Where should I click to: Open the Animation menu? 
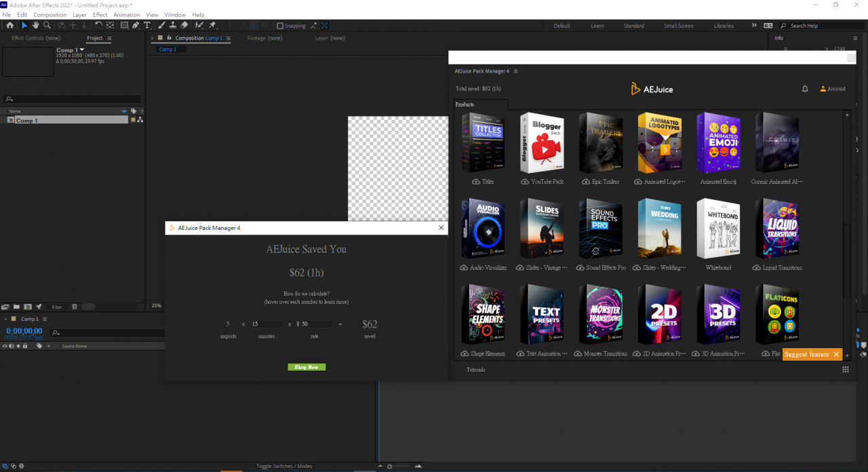[127, 14]
